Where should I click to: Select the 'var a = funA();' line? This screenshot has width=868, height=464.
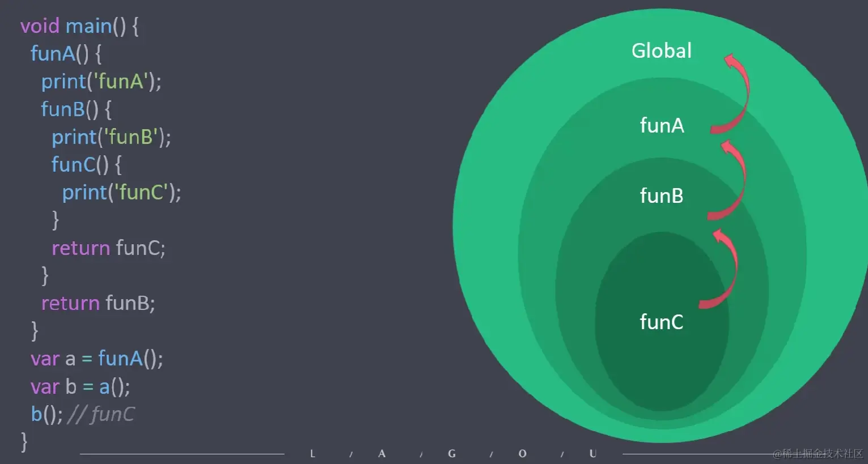(x=97, y=359)
